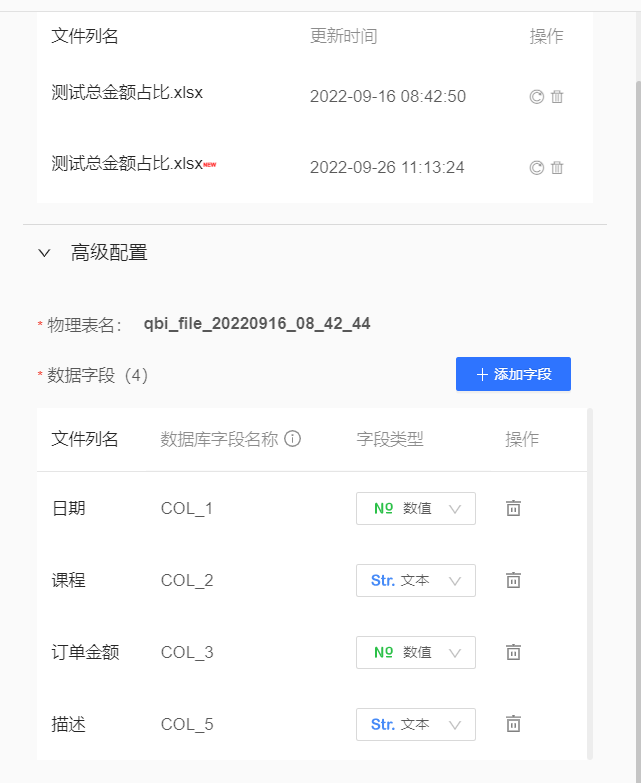
Task: Remove the 描述 field
Action: [513, 724]
